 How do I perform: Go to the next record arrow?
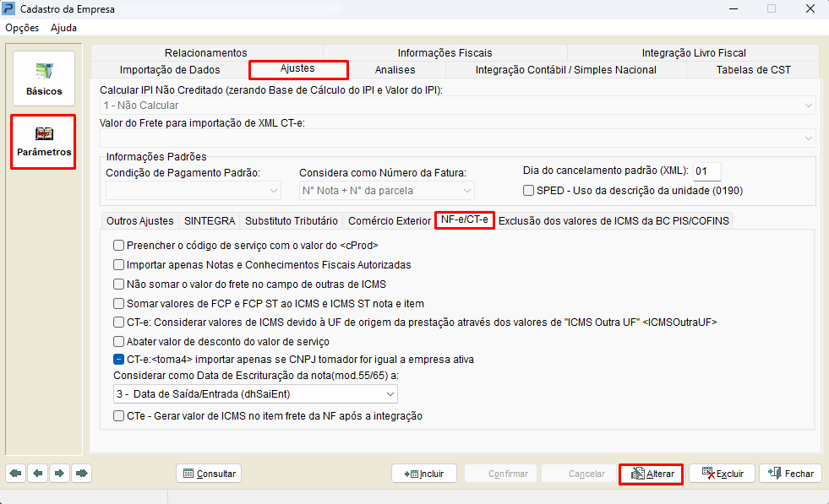tap(59, 474)
